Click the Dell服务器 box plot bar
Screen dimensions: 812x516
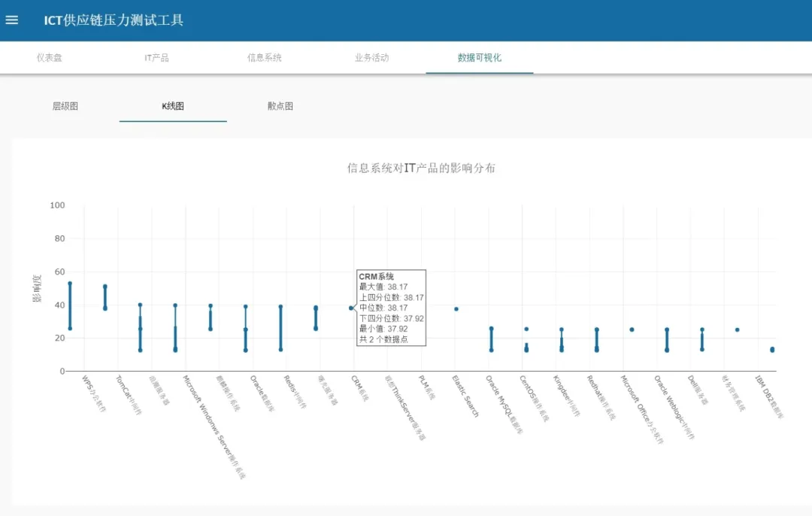point(702,339)
